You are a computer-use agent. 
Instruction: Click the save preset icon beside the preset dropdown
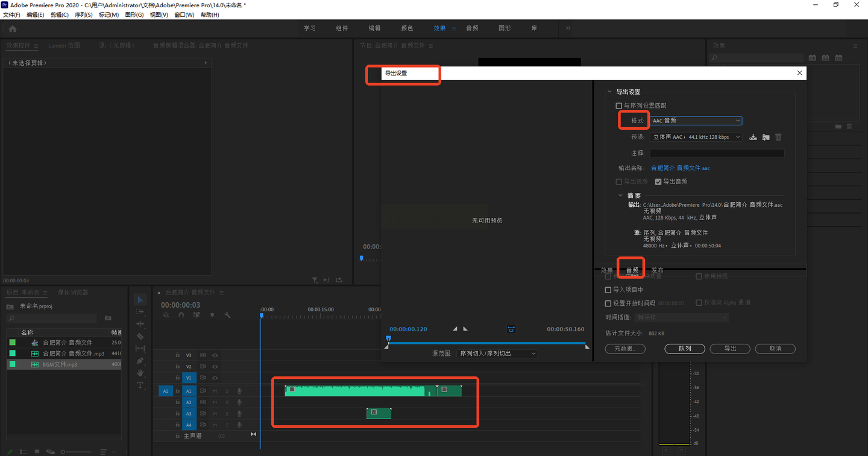click(753, 138)
